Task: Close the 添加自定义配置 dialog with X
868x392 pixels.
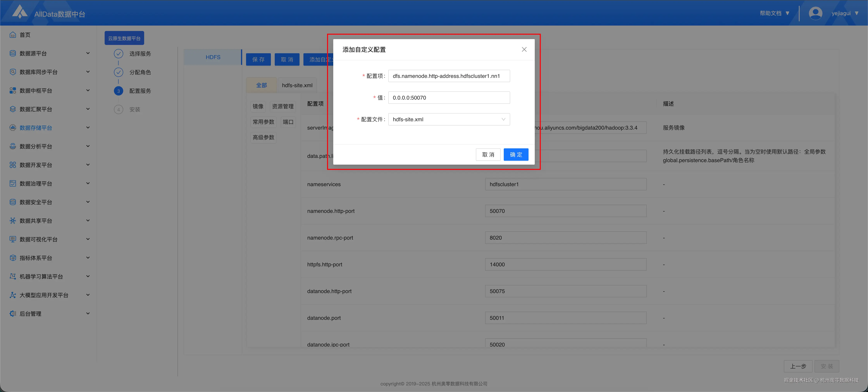Action: click(x=524, y=50)
